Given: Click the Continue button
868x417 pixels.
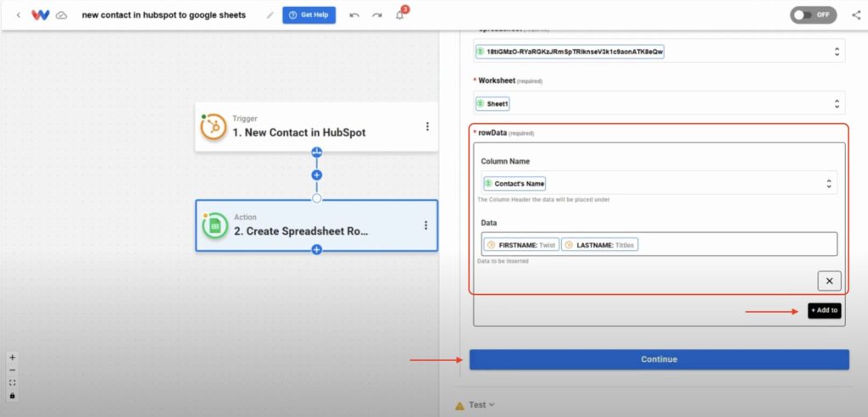Looking at the screenshot, I should [x=659, y=359].
